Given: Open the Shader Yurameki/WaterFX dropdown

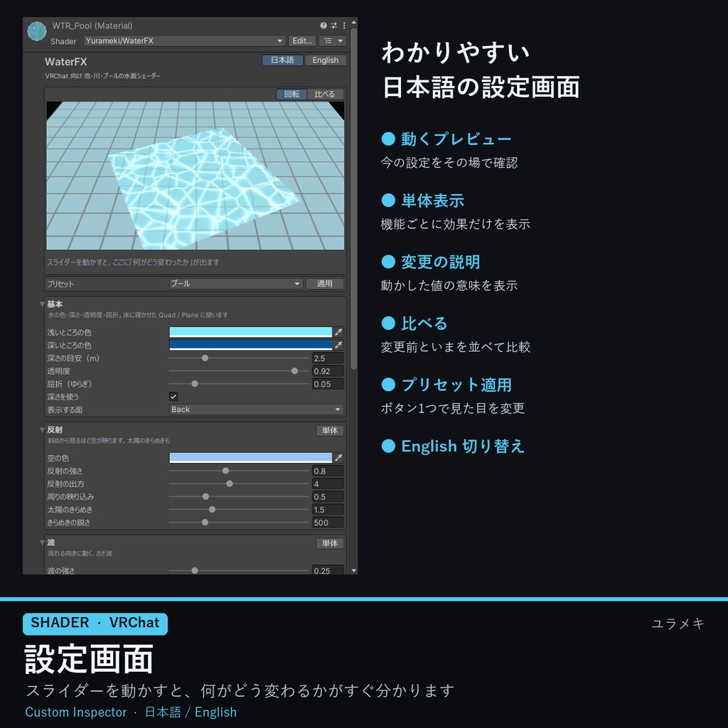Looking at the screenshot, I should point(184,41).
